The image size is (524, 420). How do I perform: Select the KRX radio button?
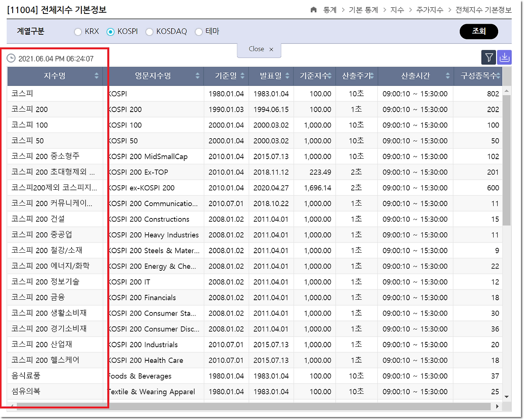(78, 31)
